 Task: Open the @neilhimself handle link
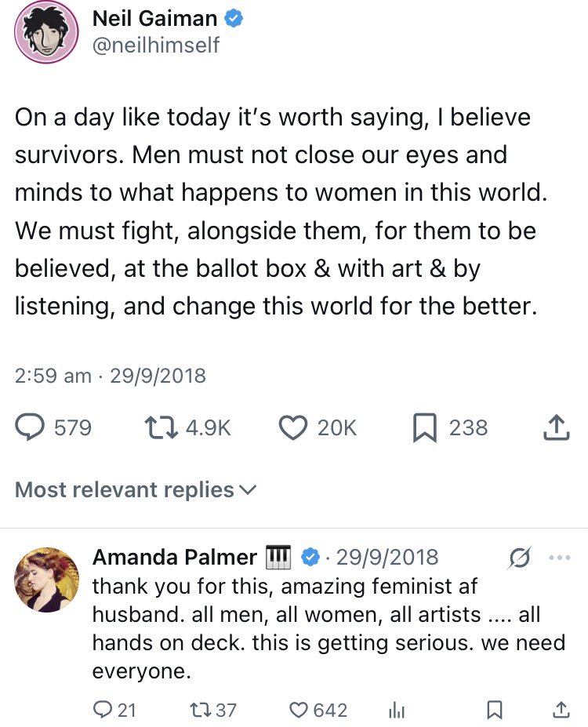pyautogui.click(x=156, y=45)
